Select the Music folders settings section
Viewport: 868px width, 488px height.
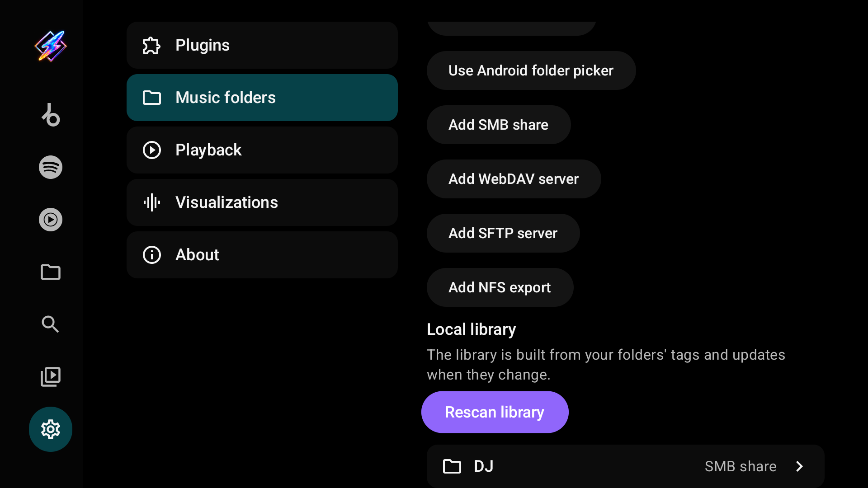262,98
